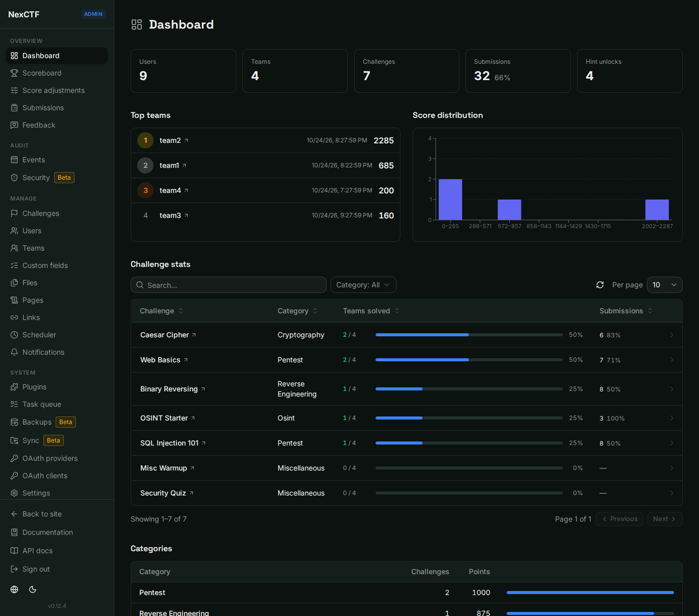Sort table by Submissions column

click(626, 311)
